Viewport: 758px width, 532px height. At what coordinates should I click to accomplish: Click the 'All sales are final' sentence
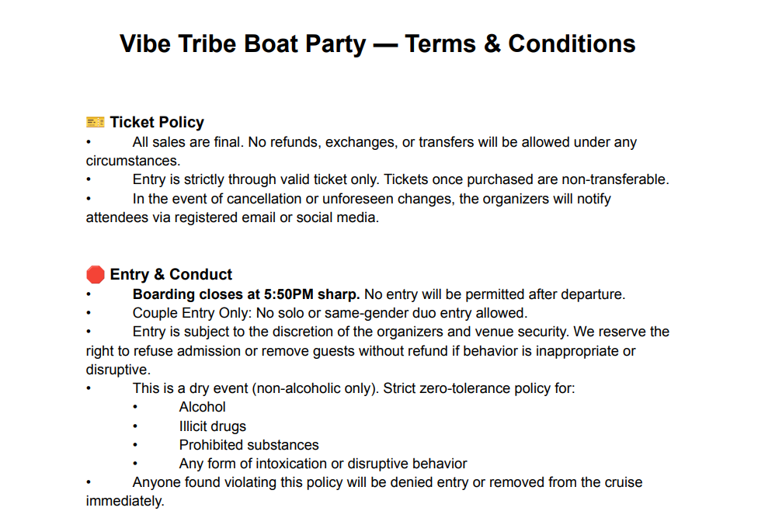point(189,142)
